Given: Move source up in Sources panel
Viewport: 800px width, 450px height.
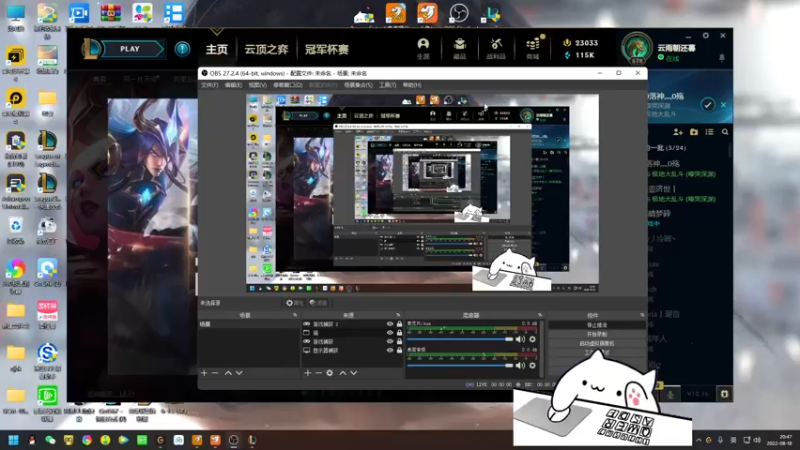Looking at the screenshot, I should tap(343, 373).
